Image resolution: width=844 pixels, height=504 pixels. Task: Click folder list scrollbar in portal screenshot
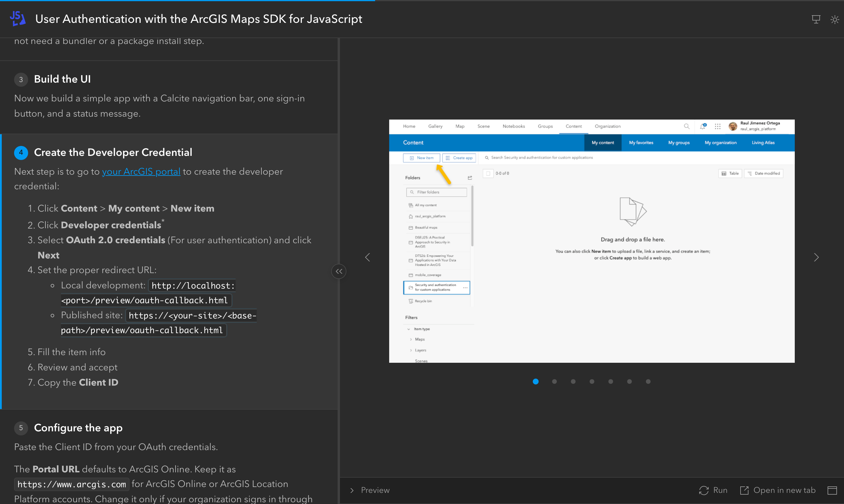click(472, 216)
